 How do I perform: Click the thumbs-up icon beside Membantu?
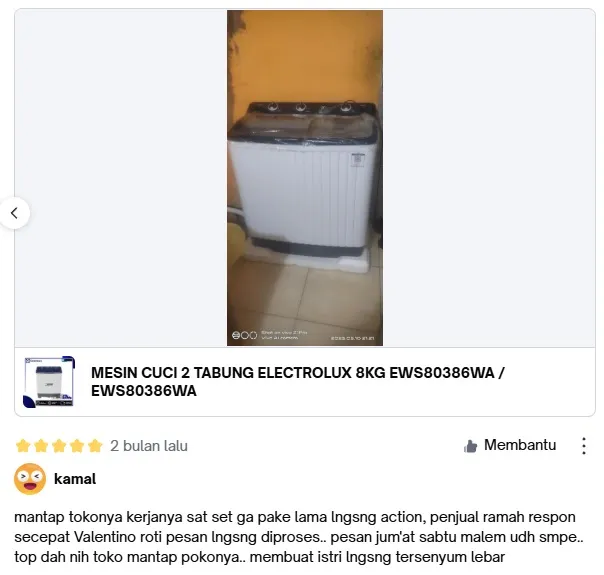pos(470,446)
